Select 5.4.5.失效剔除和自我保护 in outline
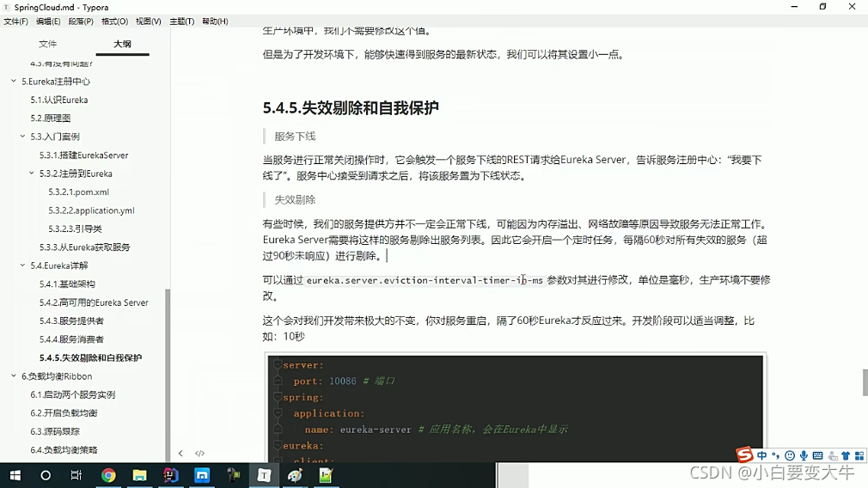This screenshot has height=488, width=868. coord(90,357)
